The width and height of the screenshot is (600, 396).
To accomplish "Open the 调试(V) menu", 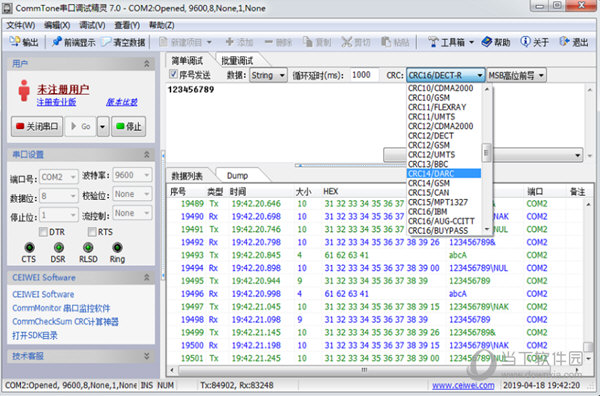I will [x=92, y=25].
